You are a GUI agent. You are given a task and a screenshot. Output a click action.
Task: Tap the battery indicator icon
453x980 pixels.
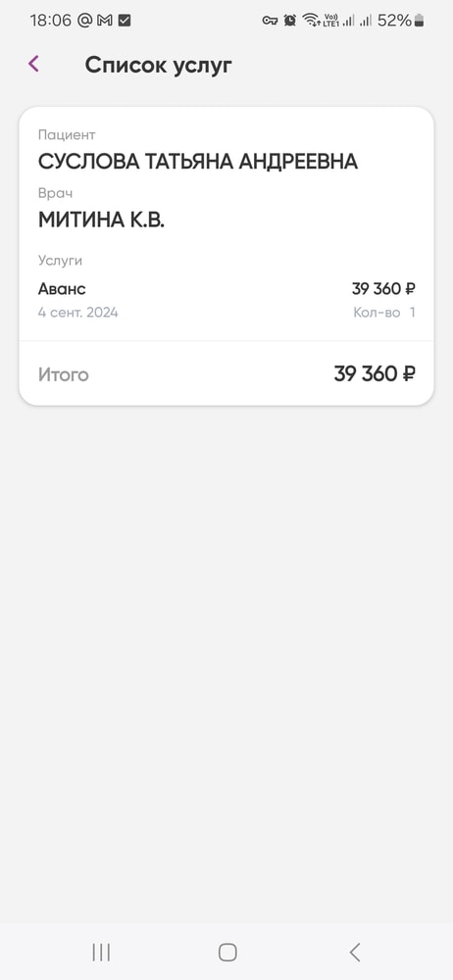419,20
